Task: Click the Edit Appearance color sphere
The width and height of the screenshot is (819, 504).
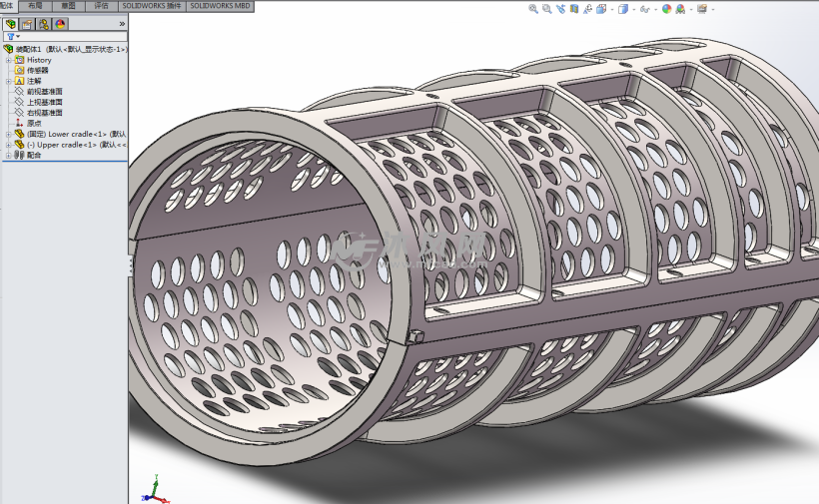Action: click(666, 9)
